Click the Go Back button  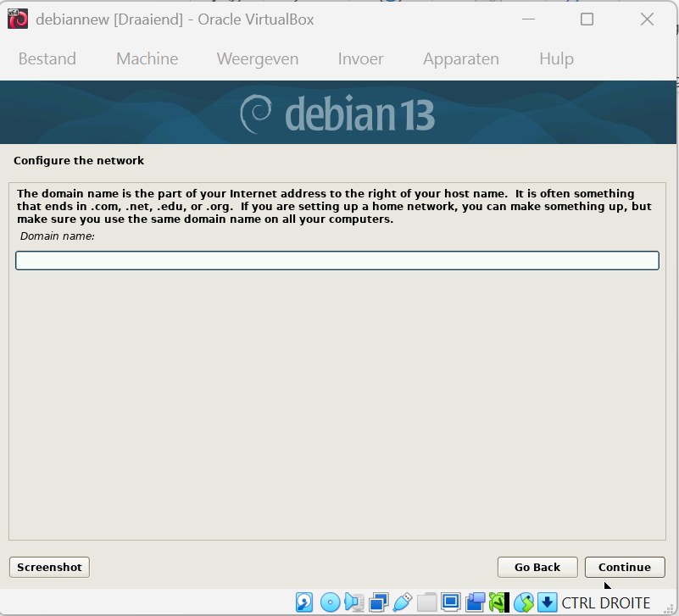537,567
